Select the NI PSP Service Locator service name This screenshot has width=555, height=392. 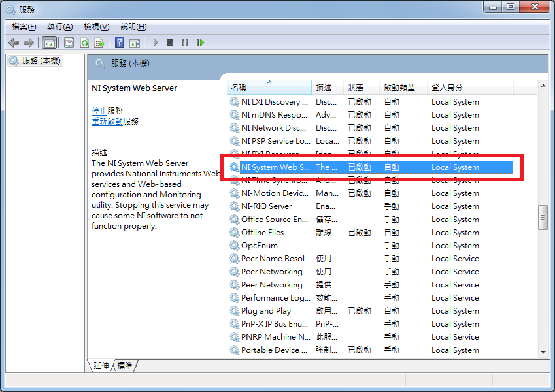tap(276, 141)
